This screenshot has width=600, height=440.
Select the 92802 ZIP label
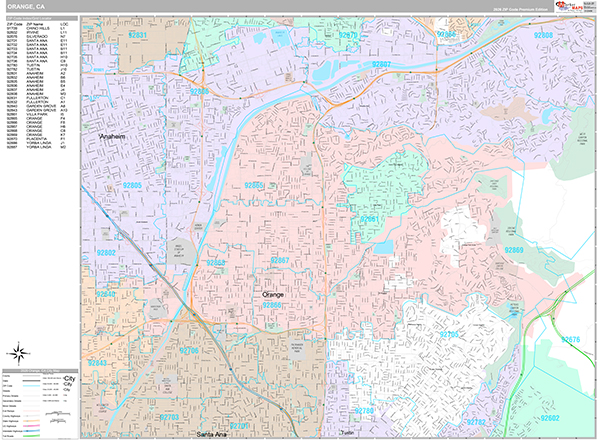[x=106, y=253]
